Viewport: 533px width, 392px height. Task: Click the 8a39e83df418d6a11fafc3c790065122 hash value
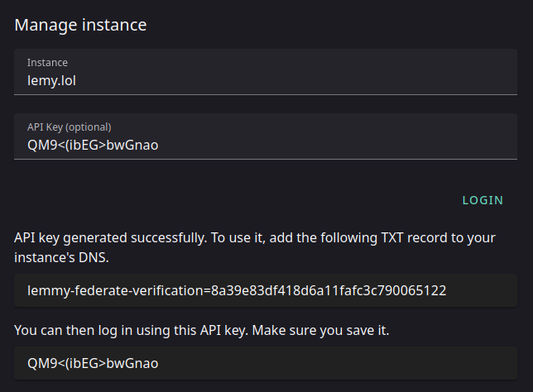329,291
